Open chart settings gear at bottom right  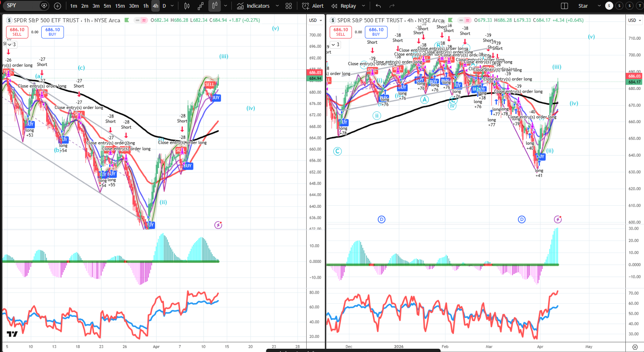point(635,347)
